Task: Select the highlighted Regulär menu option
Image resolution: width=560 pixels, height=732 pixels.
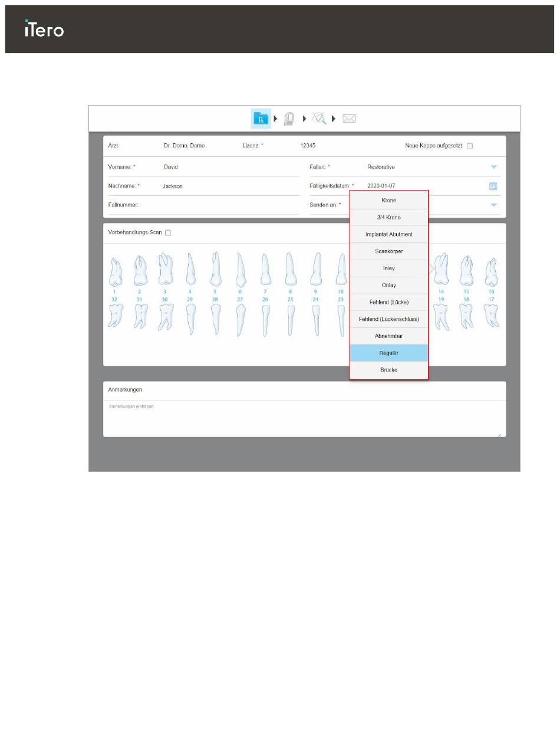Action: tap(388, 353)
